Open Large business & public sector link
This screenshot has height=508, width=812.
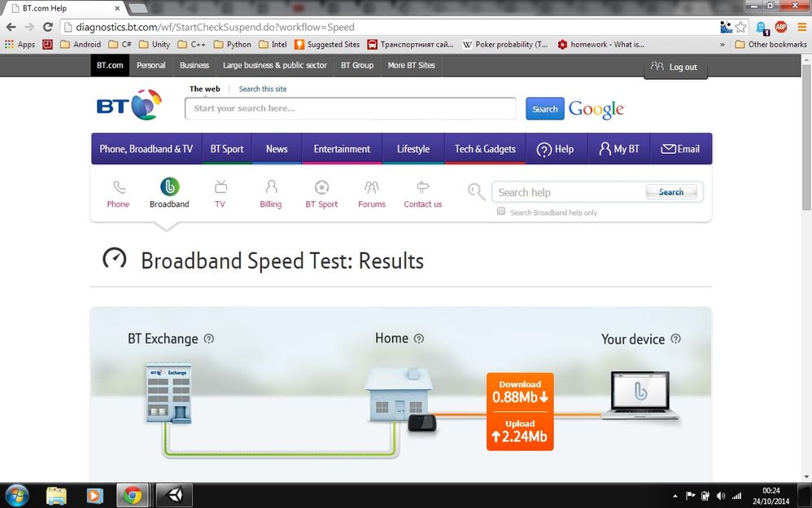[x=275, y=65]
